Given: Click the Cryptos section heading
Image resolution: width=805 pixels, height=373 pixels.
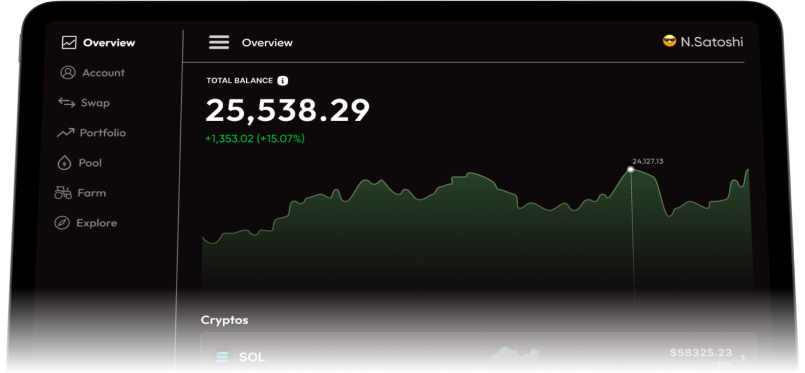Looking at the screenshot, I should tap(224, 320).
